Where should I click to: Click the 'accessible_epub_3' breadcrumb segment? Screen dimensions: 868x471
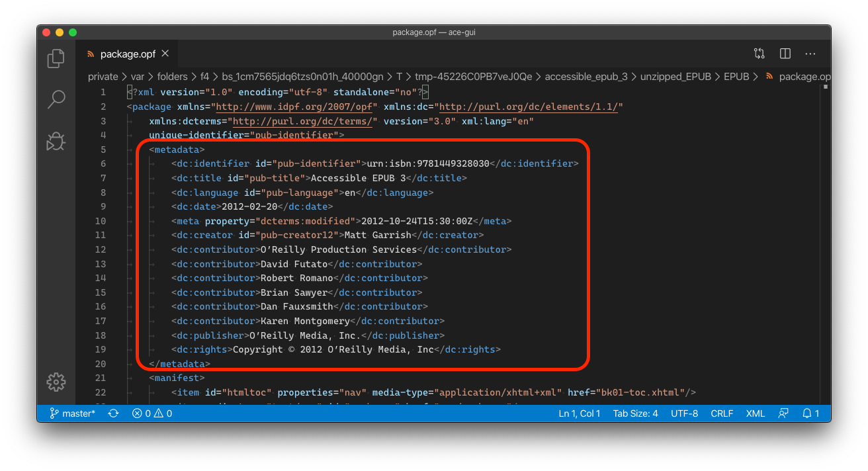pos(586,77)
